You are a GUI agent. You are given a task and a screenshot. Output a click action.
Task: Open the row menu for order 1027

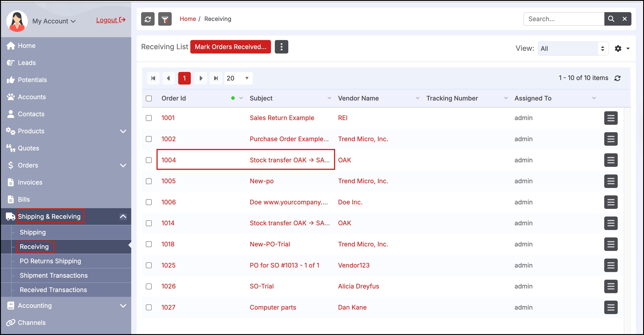pyautogui.click(x=611, y=308)
